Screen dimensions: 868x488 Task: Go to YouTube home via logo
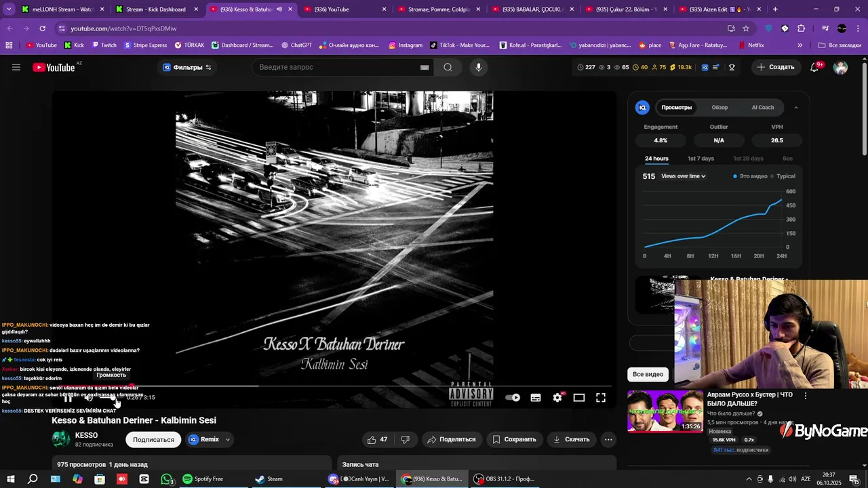click(54, 67)
